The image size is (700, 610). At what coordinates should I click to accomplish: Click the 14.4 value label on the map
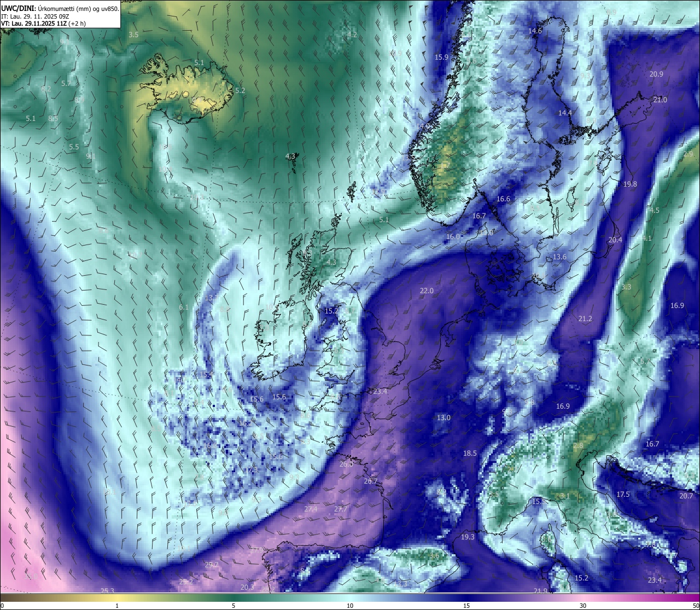click(x=565, y=113)
